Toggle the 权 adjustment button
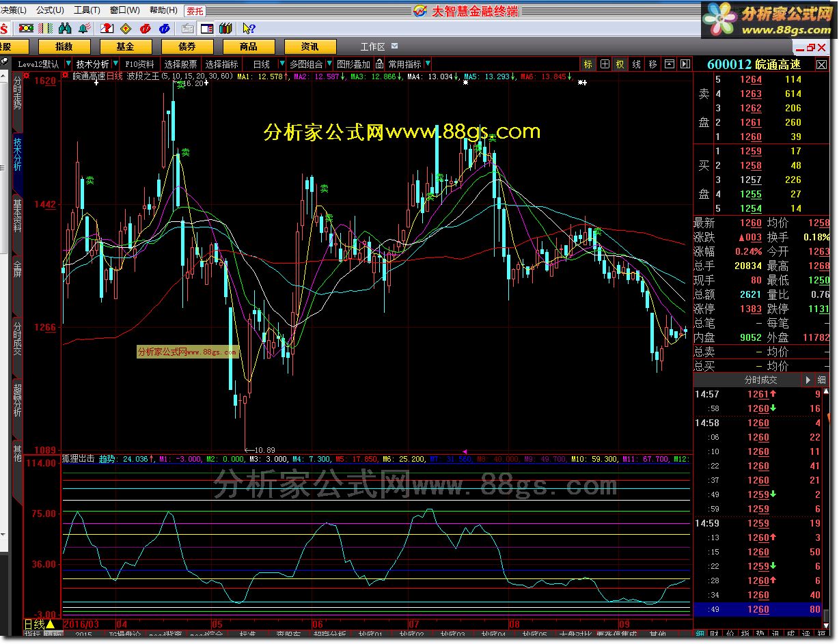Viewport: 839px width, 644px height. click(x=620, y=64)
